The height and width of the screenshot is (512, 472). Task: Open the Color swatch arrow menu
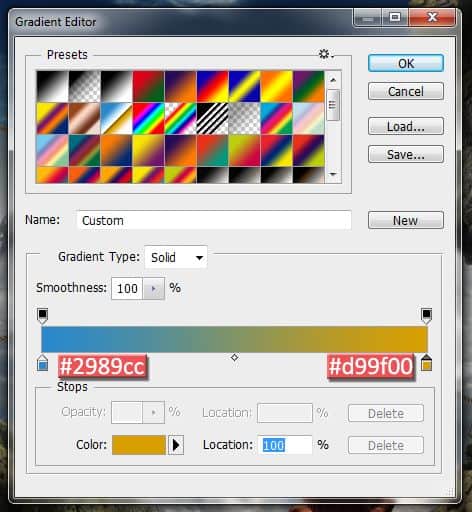pyautogui.click(x=176, y=445)
